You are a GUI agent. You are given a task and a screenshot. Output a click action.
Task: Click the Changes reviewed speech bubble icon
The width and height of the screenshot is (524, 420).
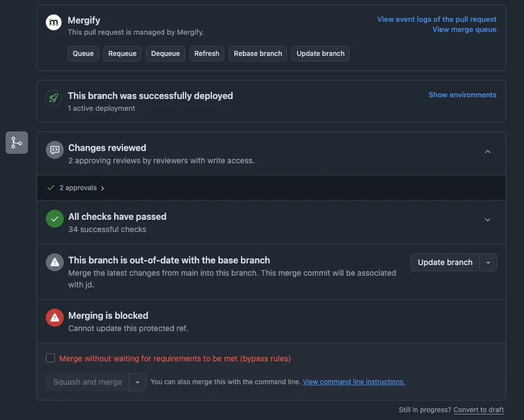tap(54, 149)
